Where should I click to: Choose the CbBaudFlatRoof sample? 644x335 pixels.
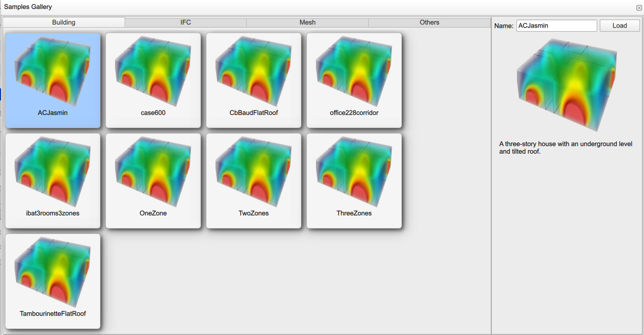click(254, 75)
